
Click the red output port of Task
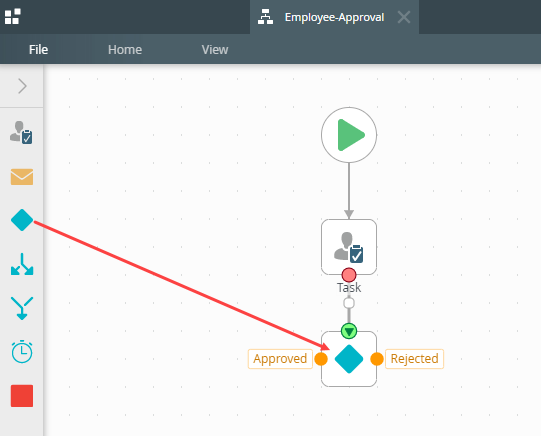[349, 275]
